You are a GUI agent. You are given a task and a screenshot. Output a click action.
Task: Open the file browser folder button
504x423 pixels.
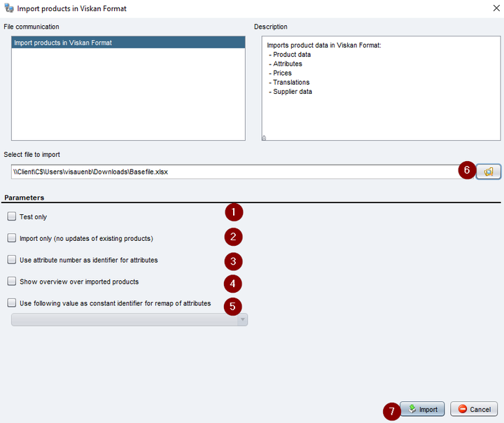(x=489, y=172)
